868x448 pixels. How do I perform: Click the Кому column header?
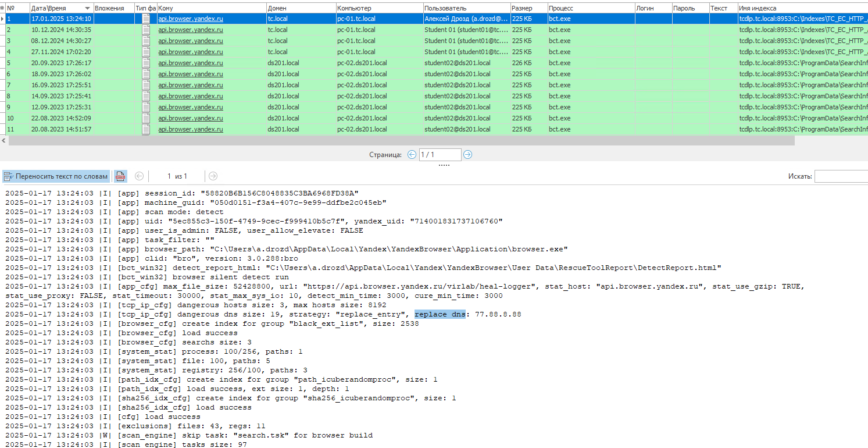click(x=212, y=8)
